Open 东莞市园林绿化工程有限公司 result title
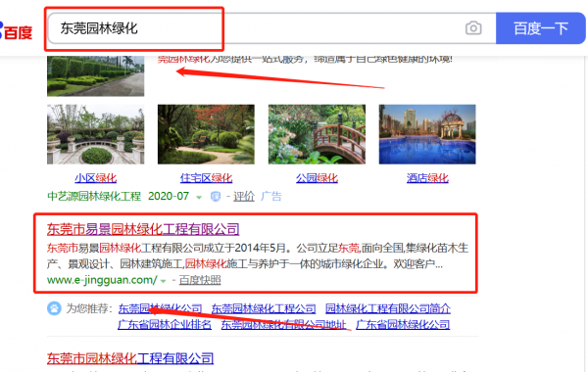588x372 pixels. click(130, 358)
